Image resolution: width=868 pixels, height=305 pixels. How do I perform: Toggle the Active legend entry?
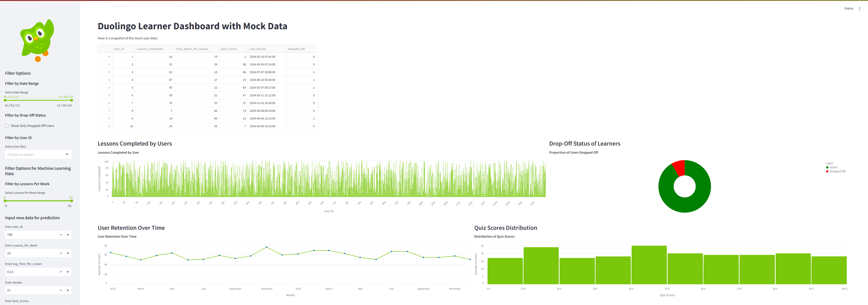click(832, 167)
